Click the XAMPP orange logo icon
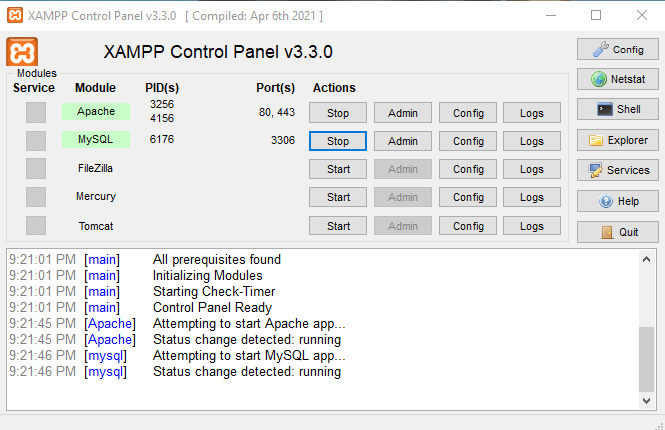This screenshot has height=430, width=665. point(22,52)
